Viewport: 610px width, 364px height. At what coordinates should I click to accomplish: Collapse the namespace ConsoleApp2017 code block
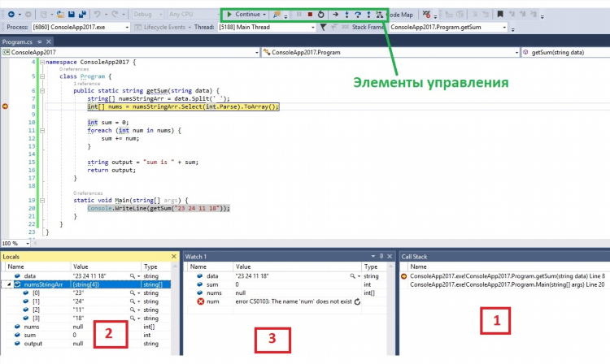42,62
